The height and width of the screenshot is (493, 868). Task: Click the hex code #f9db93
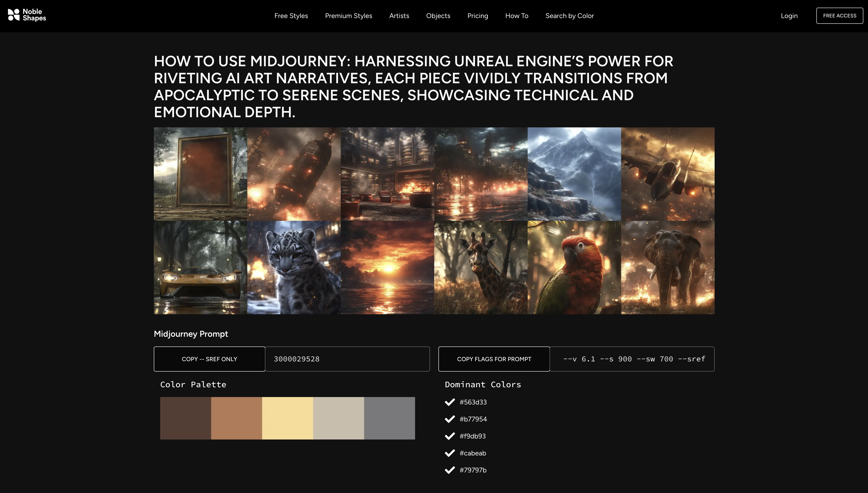coord(473,436)
